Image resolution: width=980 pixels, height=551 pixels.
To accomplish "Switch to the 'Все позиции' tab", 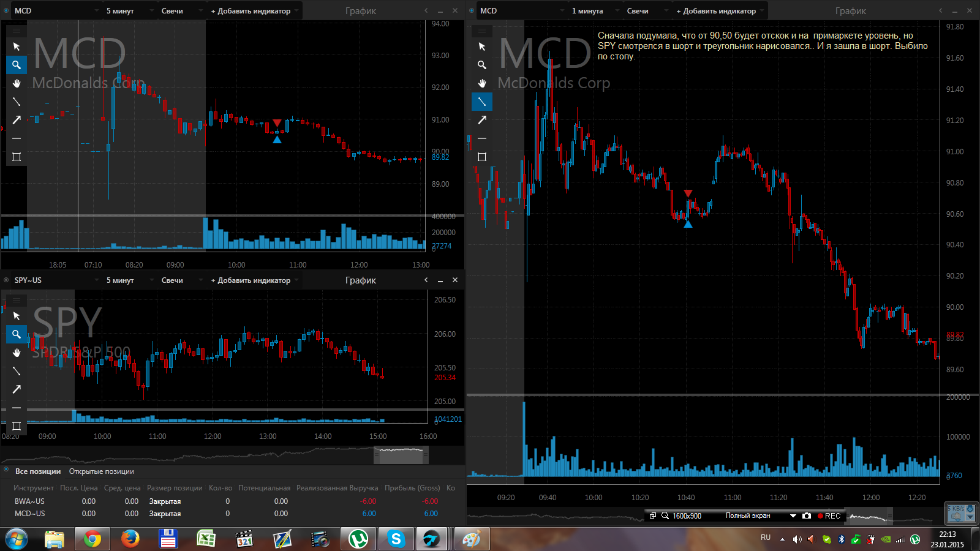I will (38, 471).
